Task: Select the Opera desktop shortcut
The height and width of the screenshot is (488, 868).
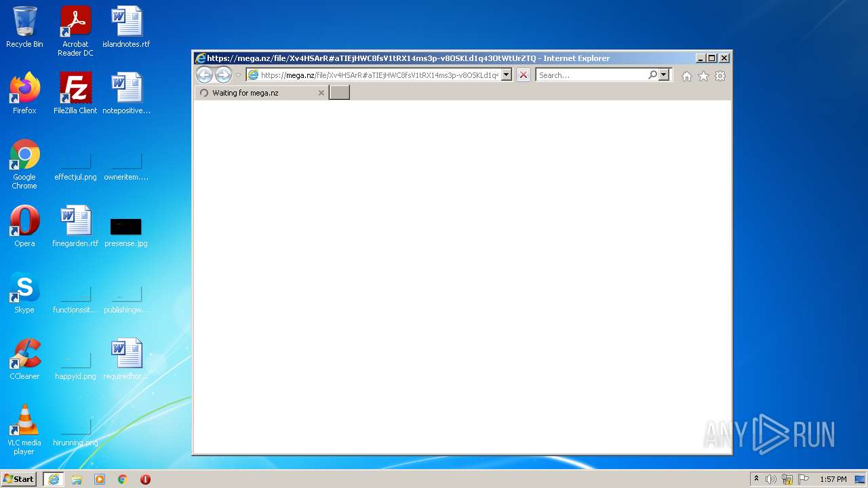Action: pyautogui.click(x=24, y=226)
